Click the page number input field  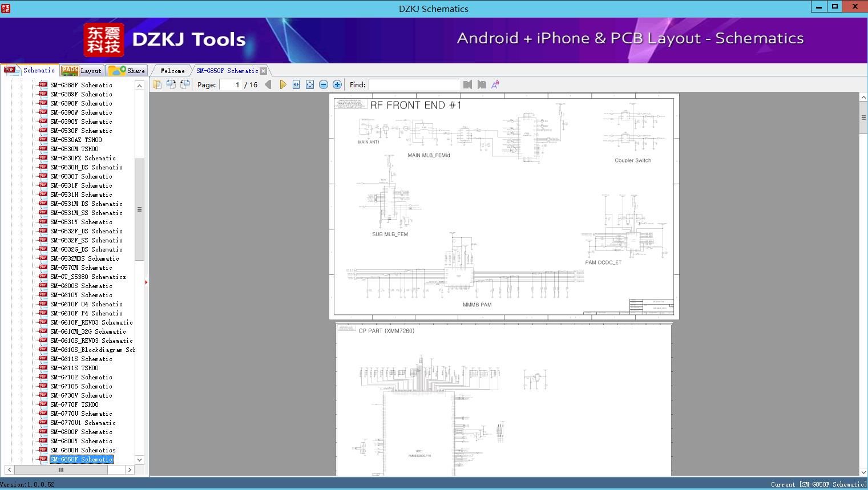pyautogui.click(x=231, y=84)
